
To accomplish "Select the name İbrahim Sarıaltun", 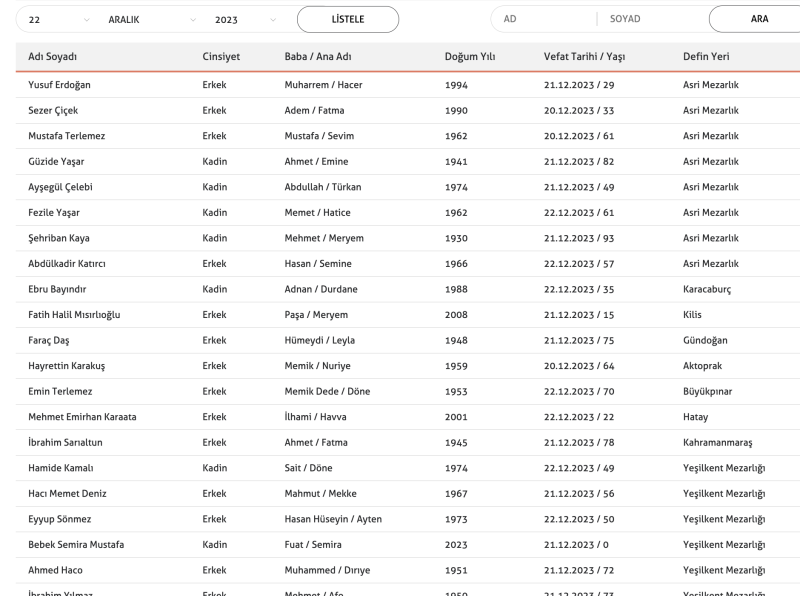I will point(65,442).
